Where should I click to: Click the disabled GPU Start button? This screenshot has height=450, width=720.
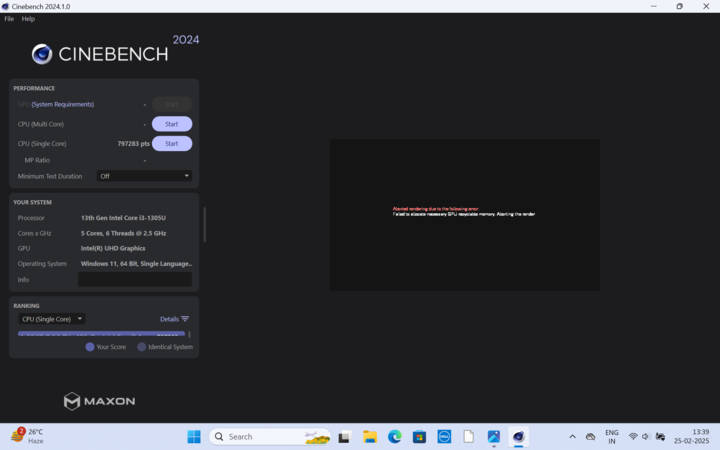tap(172, 104)
